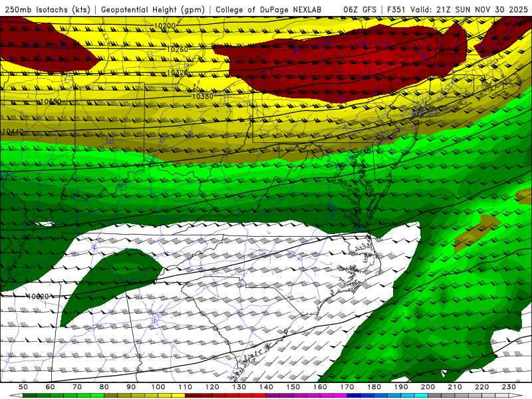Screen dimensions: 532x399
Task: Click the 230 value on the color scale
Action: point(509,387)
